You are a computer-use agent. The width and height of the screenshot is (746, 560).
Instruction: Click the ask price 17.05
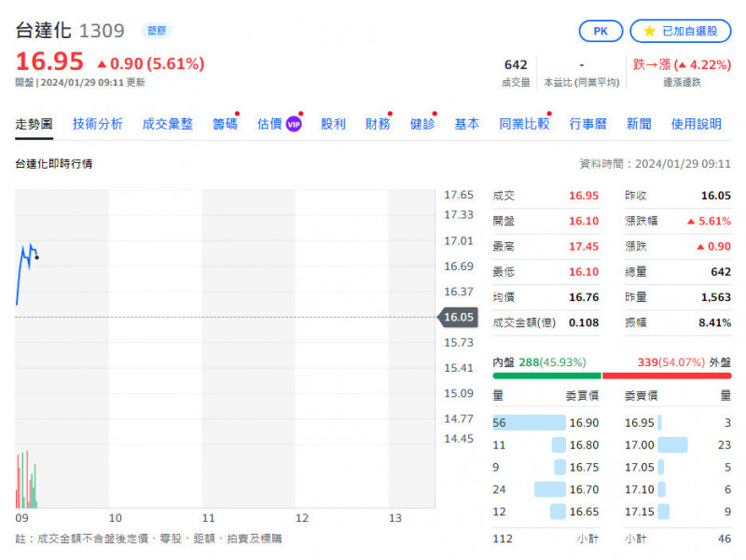[640, 468]
